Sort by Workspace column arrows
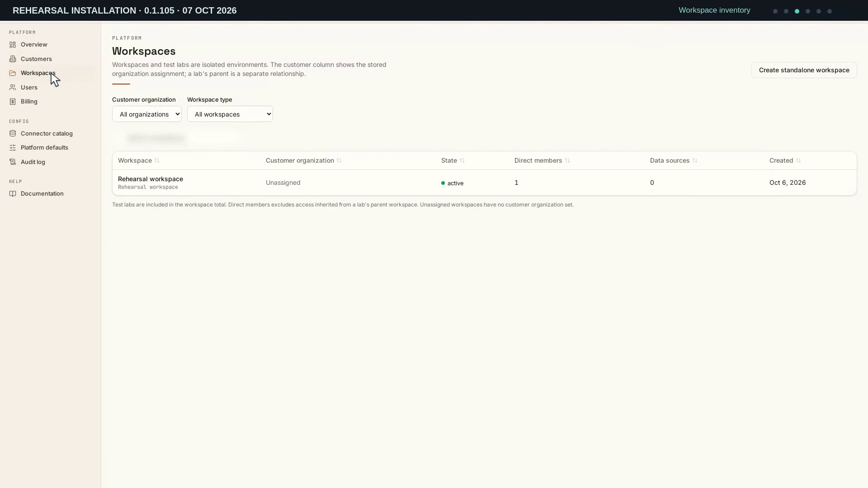Image resolution: width=868 pixels, height=488 pixels. pos(157,161)
